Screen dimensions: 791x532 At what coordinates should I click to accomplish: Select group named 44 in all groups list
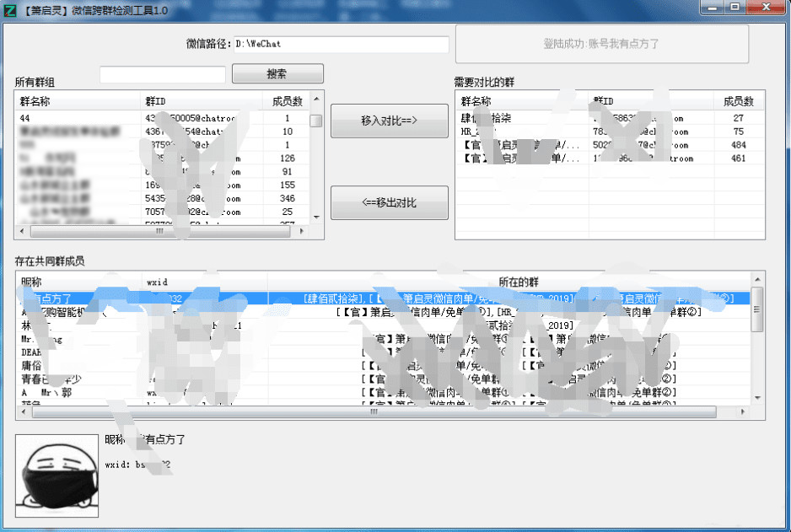click(76, 119)
